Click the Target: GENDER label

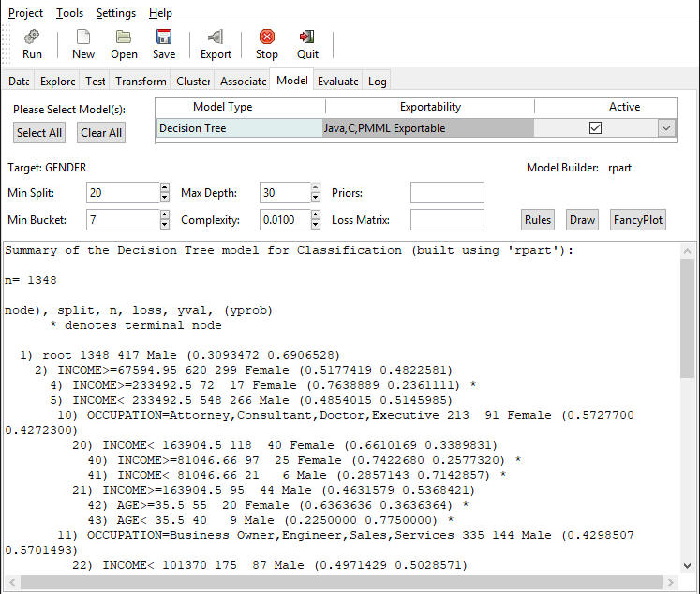(47, 168)
